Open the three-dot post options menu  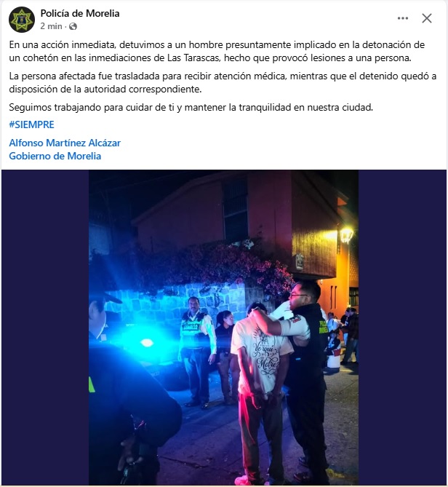[x=403, y=18]
